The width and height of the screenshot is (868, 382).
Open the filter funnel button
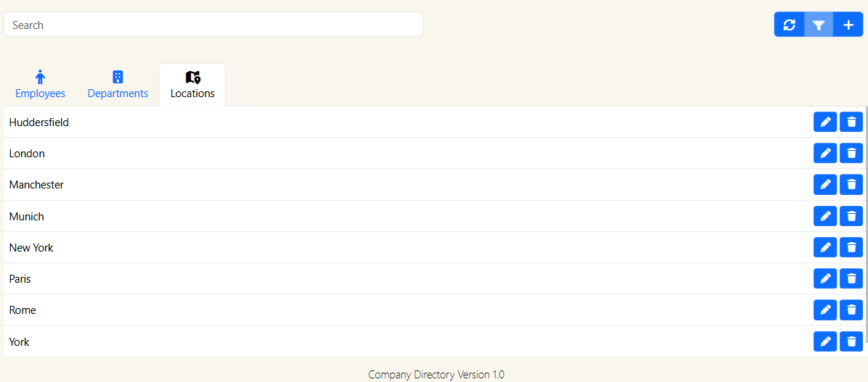(x=819, y=25)
